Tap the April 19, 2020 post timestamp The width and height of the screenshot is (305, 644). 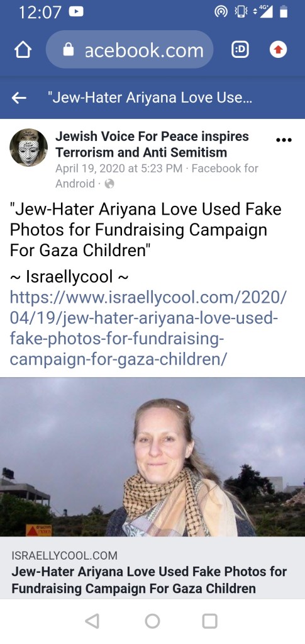pyautogui.click(x=119, y=168)
